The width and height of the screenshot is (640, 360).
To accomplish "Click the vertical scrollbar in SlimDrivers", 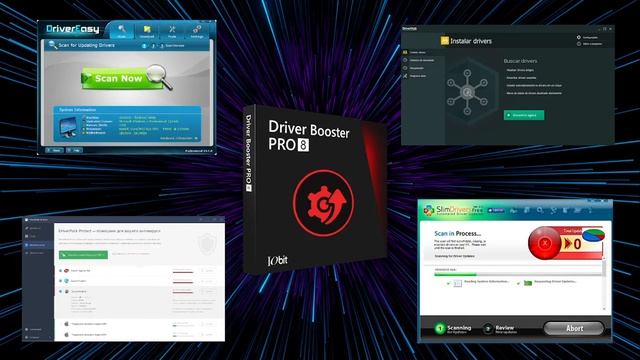I will click(x=604, y=284).
